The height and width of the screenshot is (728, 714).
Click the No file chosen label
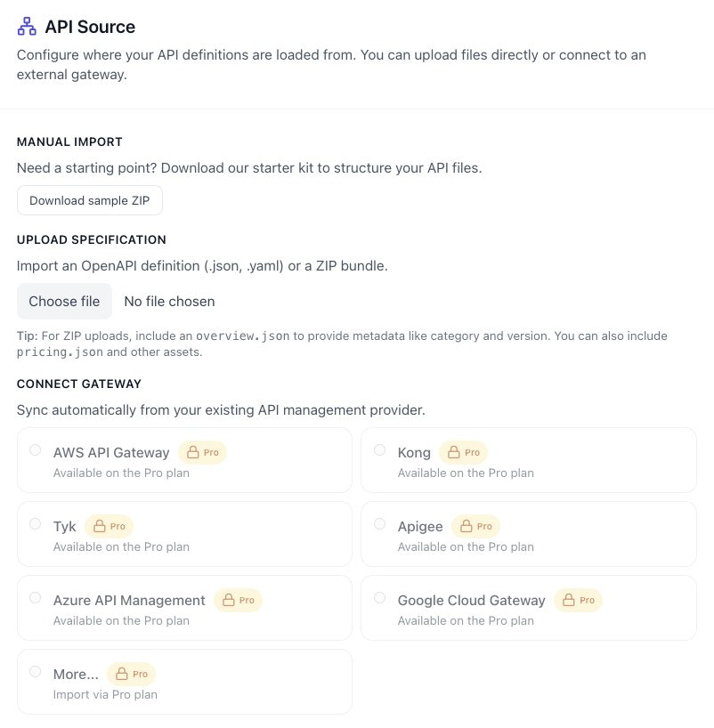pyautogui.click(x=169, y=301)
